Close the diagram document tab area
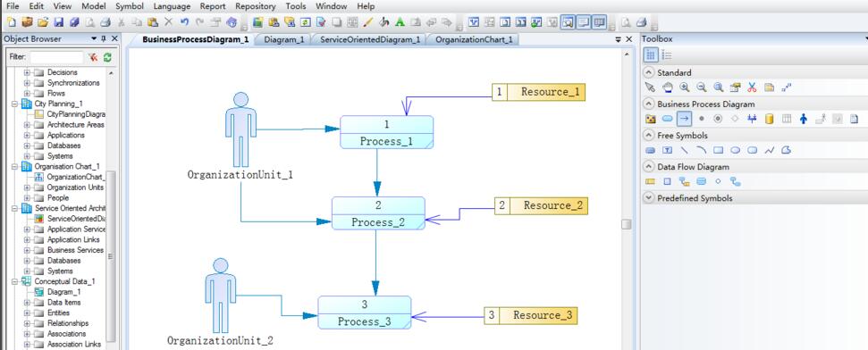Screen dimensions: 868x350 point(628,39)
